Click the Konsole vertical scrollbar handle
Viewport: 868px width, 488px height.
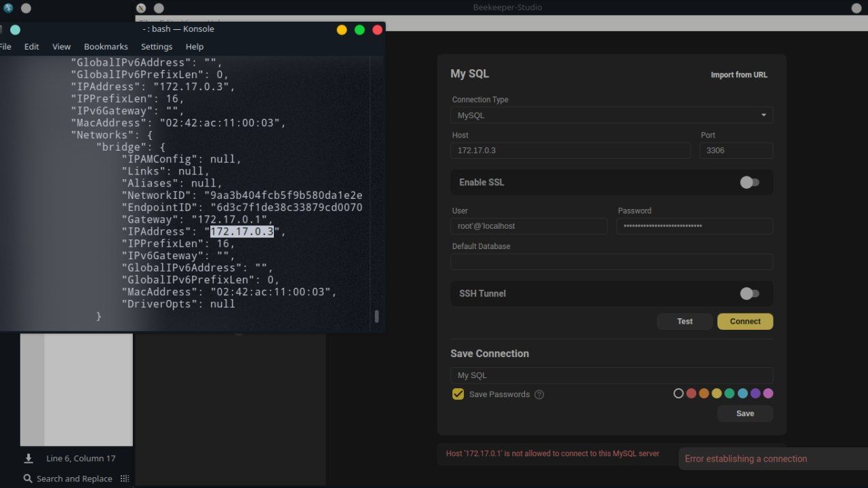[x=377, y=316]
